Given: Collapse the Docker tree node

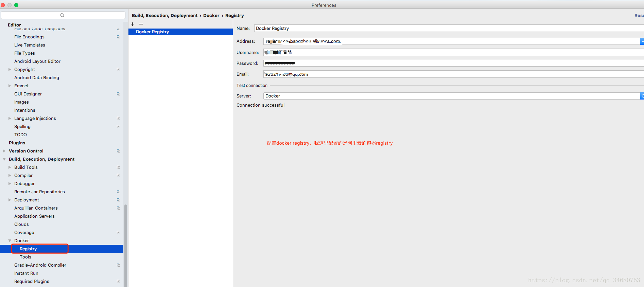Looking at the screenshot, I should click(x=10, y=240).
